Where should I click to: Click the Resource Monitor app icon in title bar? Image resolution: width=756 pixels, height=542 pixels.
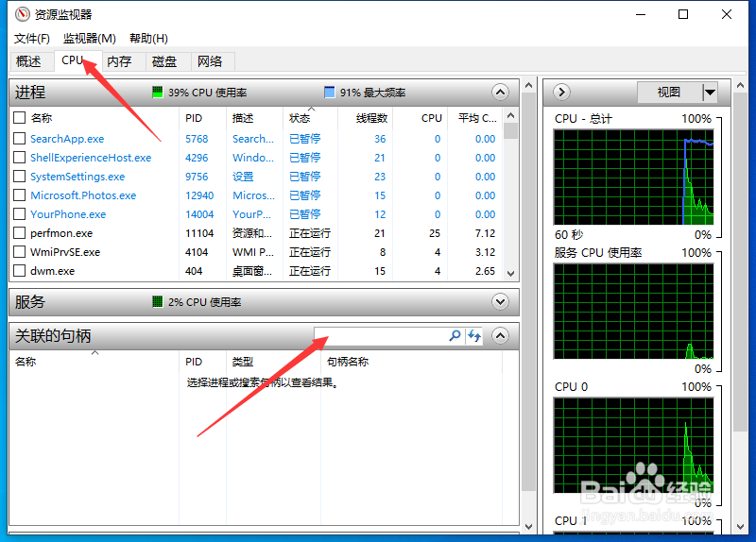[22, 14]
